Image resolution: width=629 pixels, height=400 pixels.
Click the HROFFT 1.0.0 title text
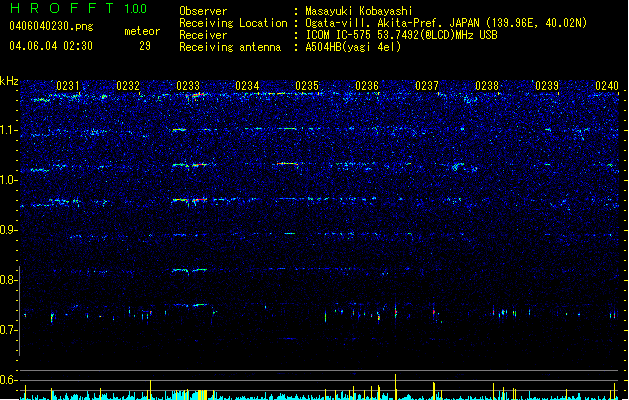point(79,8)
